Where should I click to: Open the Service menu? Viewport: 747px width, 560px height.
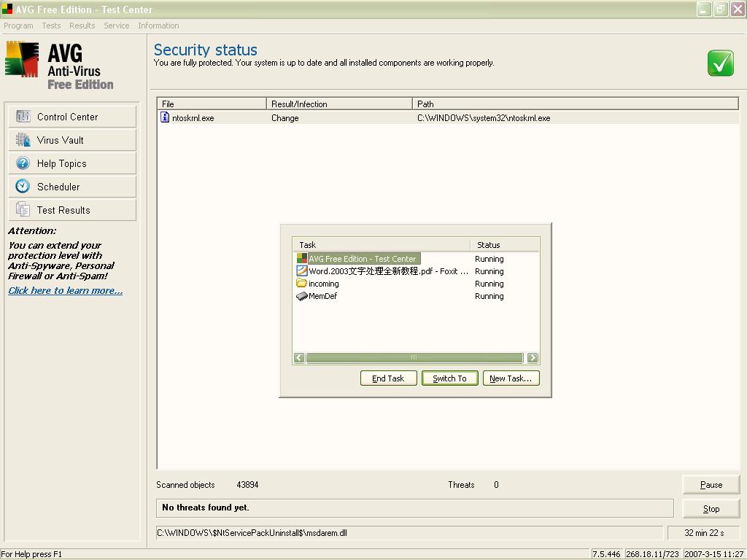pos(116,26)
